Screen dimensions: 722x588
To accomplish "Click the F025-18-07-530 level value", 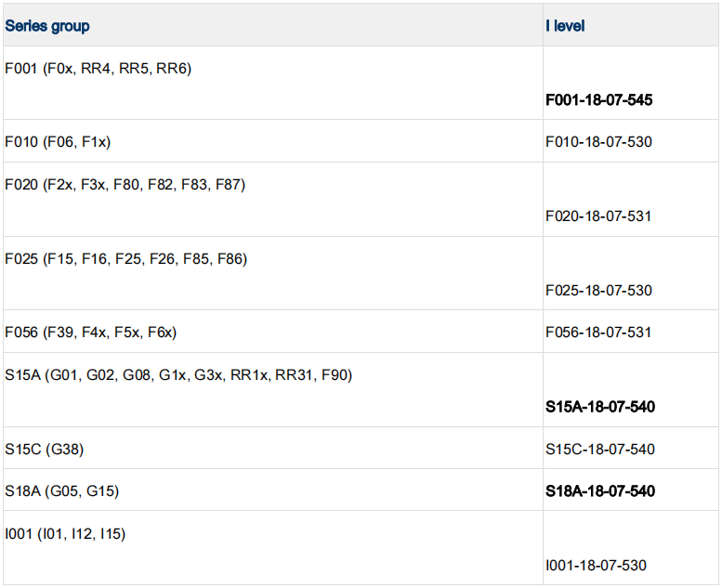I will tap(598, 291).
